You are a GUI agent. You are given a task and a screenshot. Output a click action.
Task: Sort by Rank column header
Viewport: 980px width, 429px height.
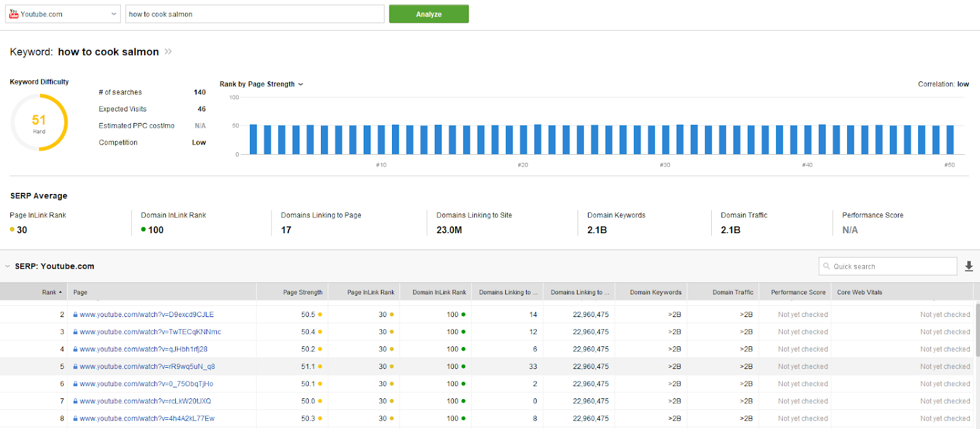click(x=52, y=293)
